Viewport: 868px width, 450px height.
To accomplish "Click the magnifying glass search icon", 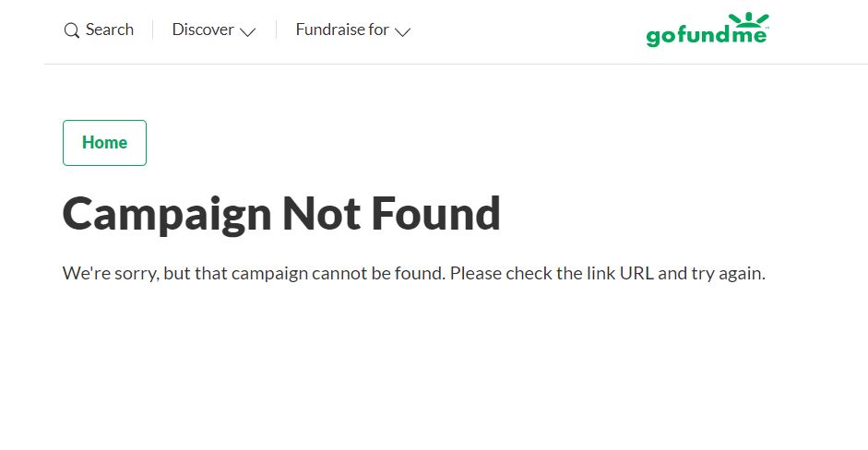I will (71, 30).
